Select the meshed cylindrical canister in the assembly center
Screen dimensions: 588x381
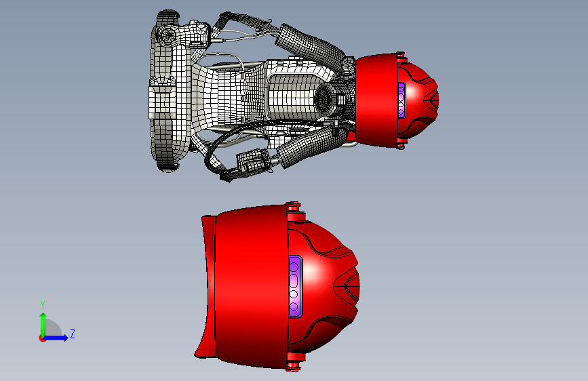coord(294,97)
